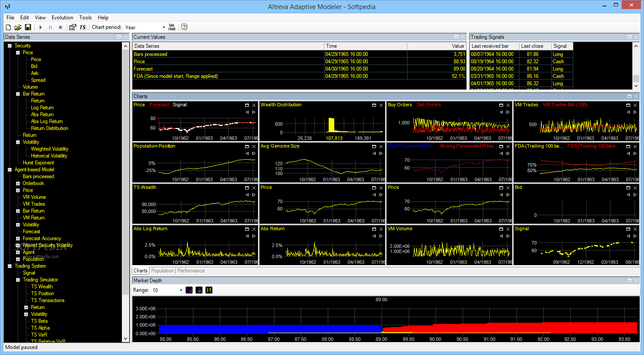The image size is (644, 355).
Task: Pause the model from the toolbar
Action: click(x=50, y=27)
